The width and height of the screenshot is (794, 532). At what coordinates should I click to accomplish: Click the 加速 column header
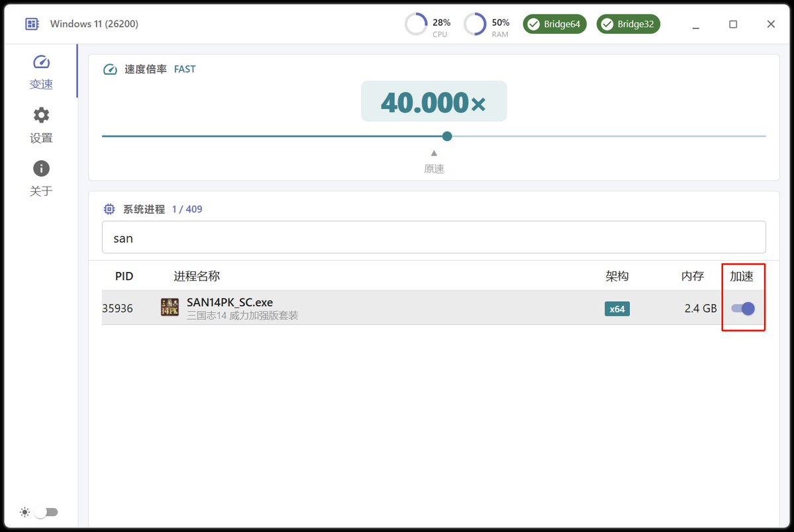741,276
